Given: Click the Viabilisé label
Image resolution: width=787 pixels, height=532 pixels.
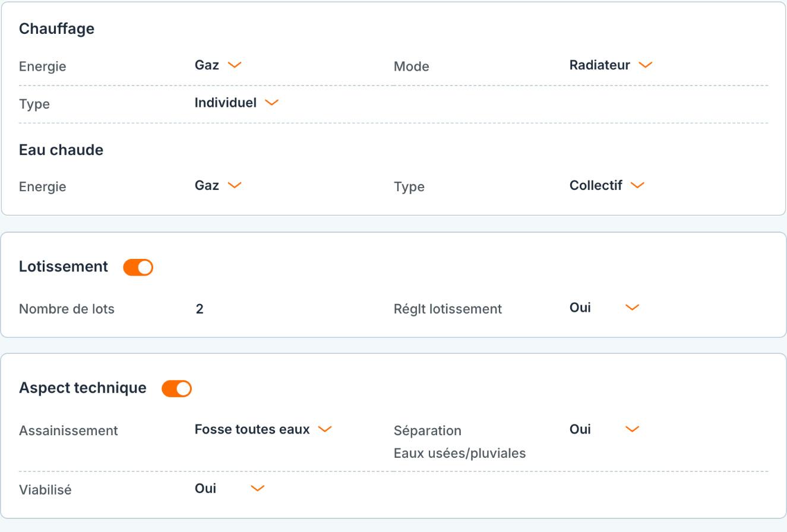Looking at the screenshot, I should [45, 490].
